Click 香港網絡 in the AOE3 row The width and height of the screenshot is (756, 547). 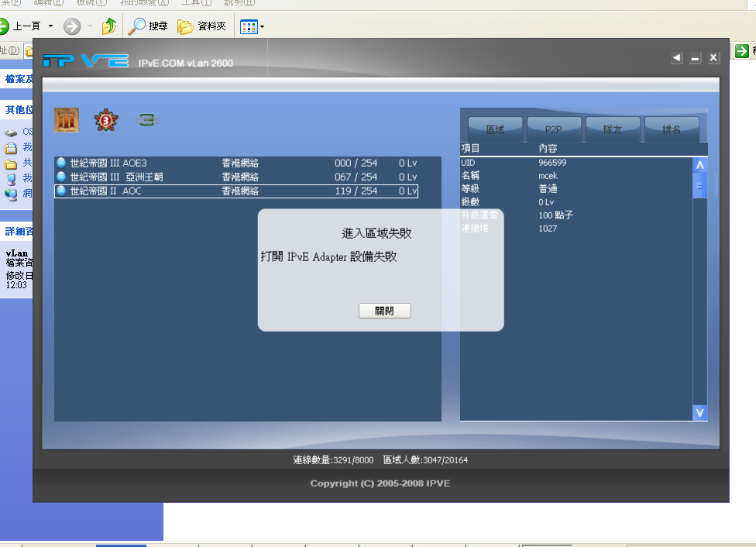241,163
